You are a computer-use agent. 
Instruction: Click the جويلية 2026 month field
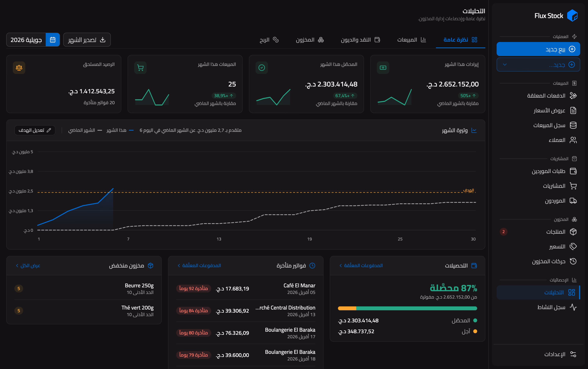(26, 40)
